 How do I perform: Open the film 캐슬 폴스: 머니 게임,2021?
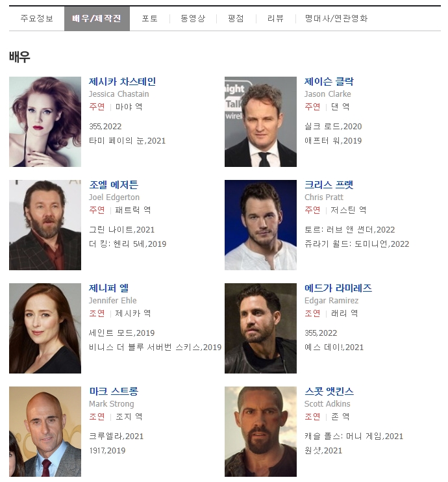tap(354, 436)
